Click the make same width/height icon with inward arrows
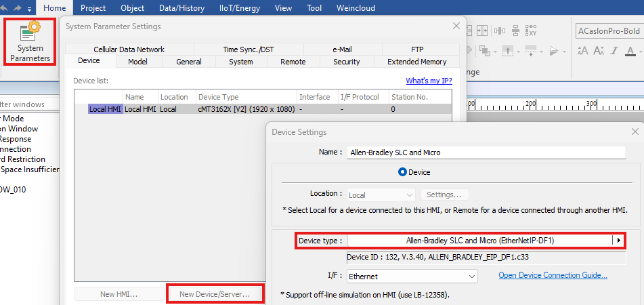 [x=481, y=30]
